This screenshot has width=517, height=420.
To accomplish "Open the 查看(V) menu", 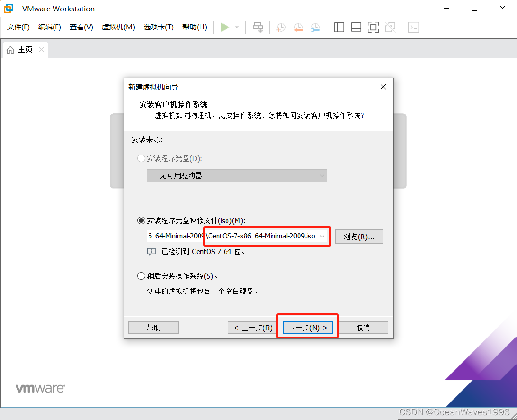I will pyautogui.click(x=81, y=27).
